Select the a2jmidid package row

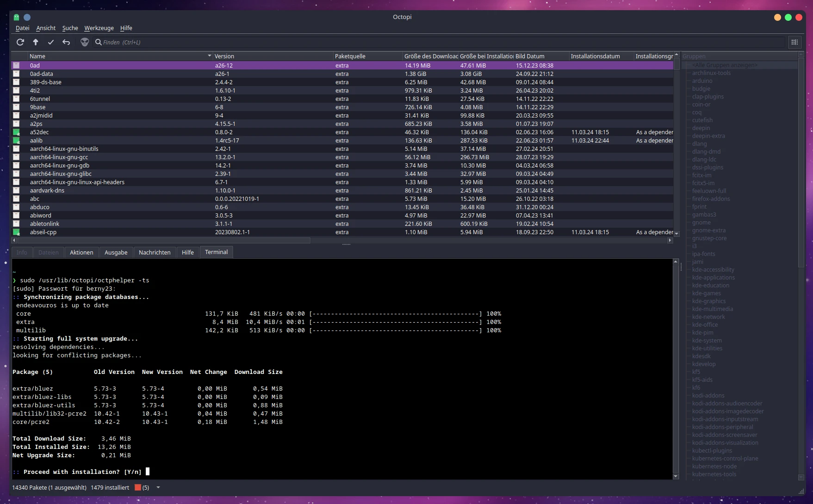pos(342,116)
